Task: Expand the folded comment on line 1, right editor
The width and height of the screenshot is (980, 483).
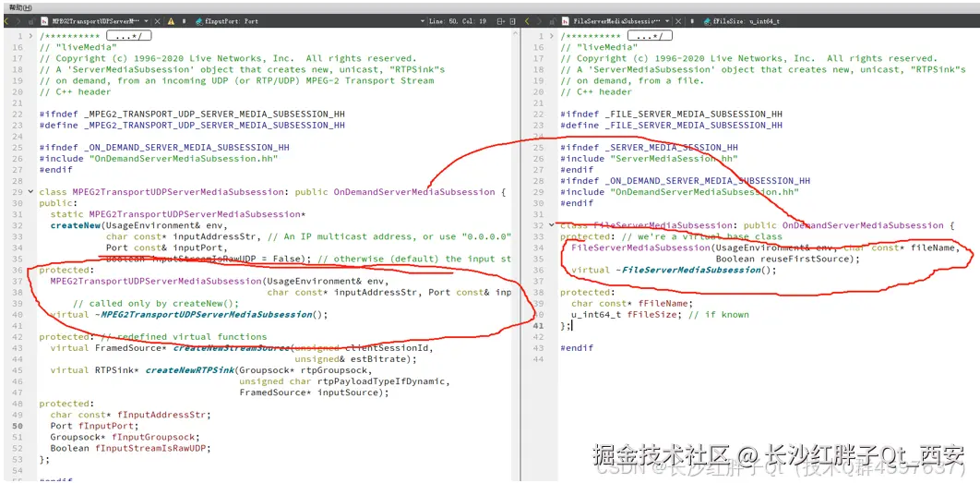Action: coord(551,36)
